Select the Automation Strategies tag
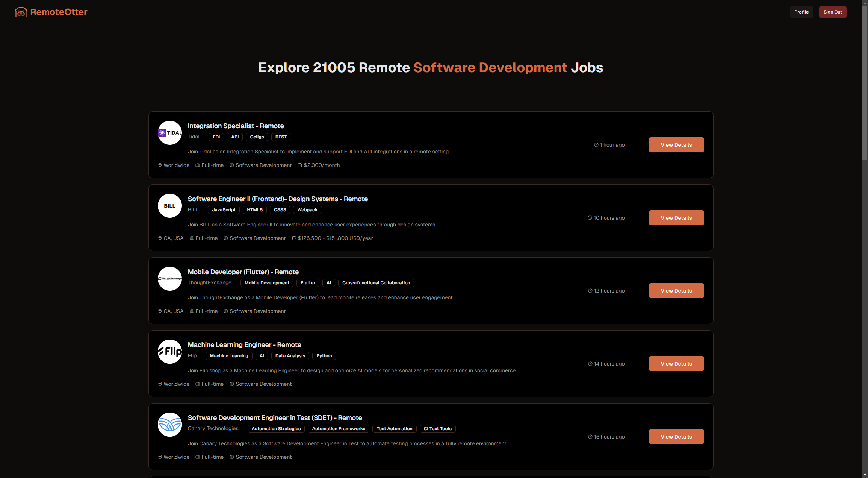868x478 pixels. (x=276, y=429)
